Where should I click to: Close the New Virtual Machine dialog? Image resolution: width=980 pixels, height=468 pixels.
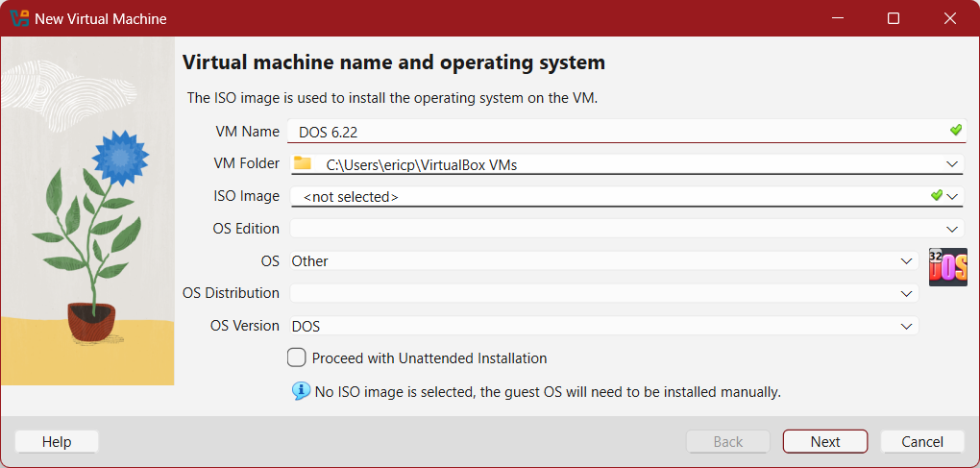[x=950, y=18]
